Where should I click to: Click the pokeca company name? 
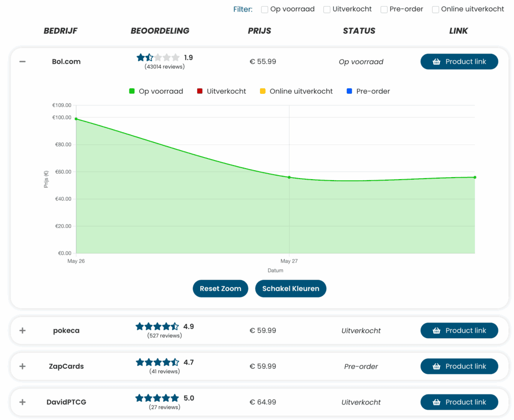66,331
